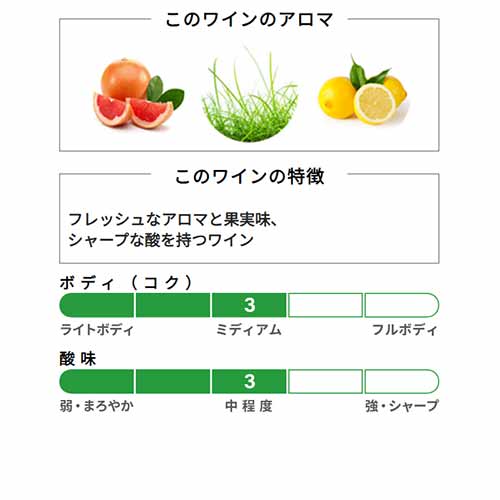Click the green grass aroma image
The image size is (500, 500).
[x=250, y=95]
